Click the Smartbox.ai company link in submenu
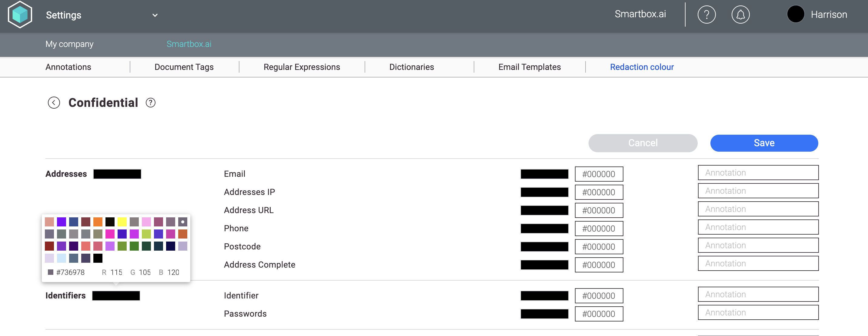Viewport: 868px width, 336px height. (189, 44)
